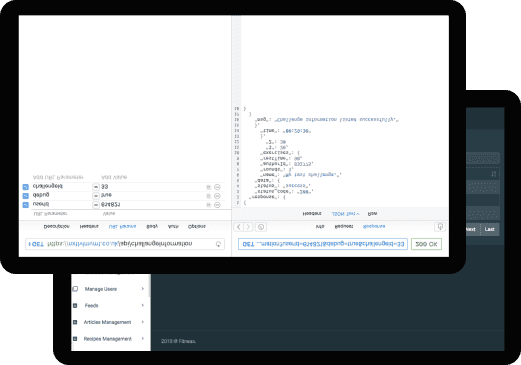Viewport: 521px width, 365px height.
Task: Open the JSON Text format dropdown
Action: click(x=345, y=214)
